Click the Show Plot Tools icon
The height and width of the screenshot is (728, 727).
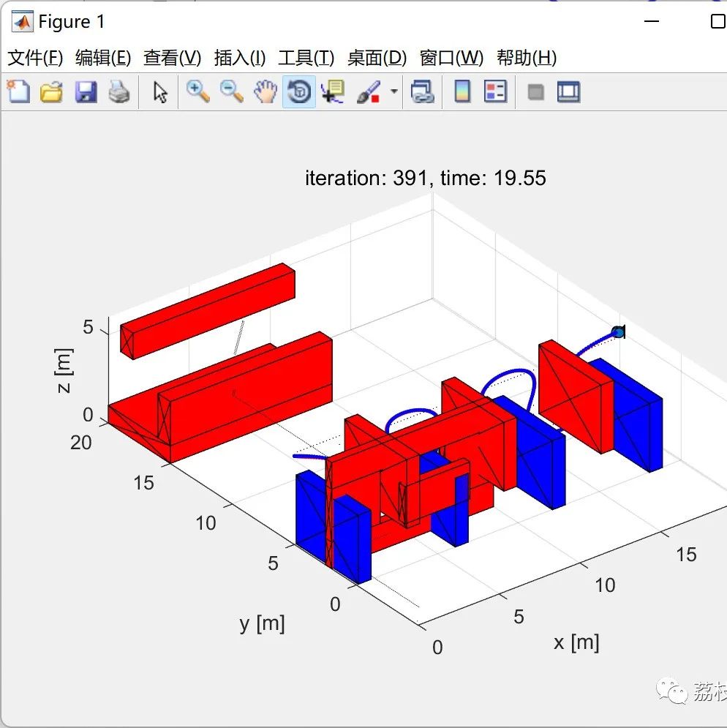569,92
